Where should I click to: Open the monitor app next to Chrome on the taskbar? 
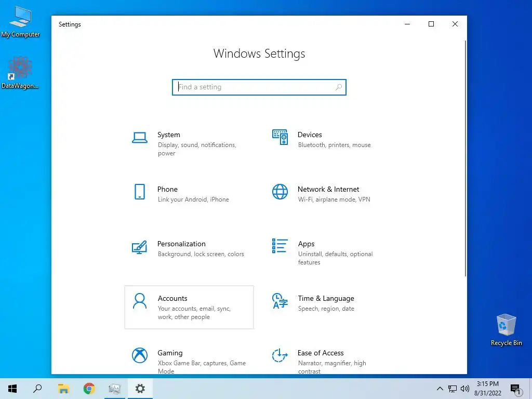point(114,389)
